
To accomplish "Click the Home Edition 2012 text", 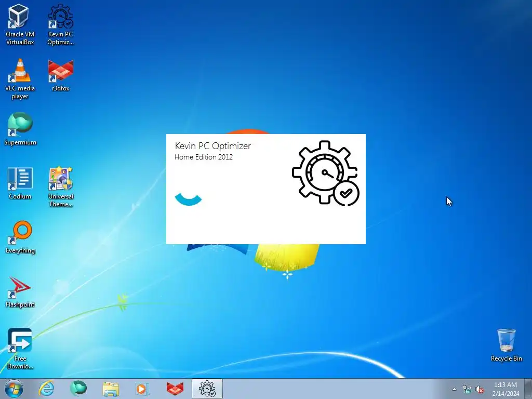I will (x=204, y=157).
